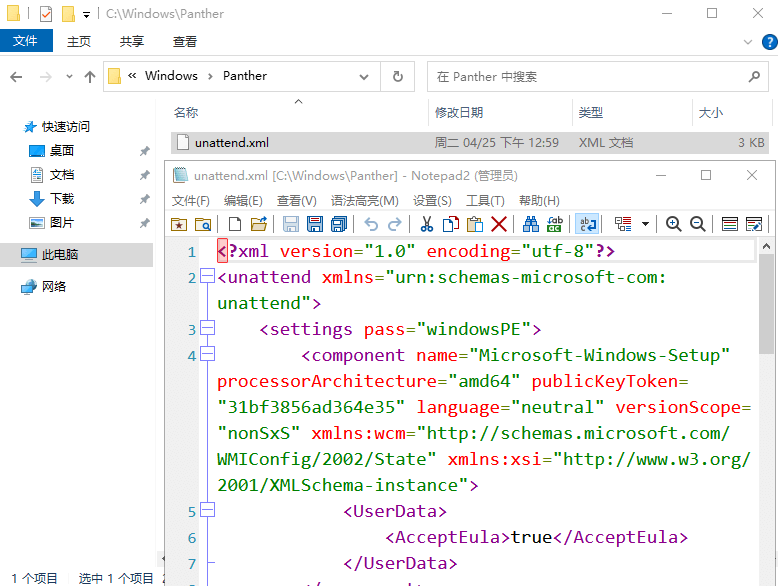The height and width of the screenshot is (586, 778).
Task: Open the quick access toolbar dropdown in title bar
Action: coord(86,15)
